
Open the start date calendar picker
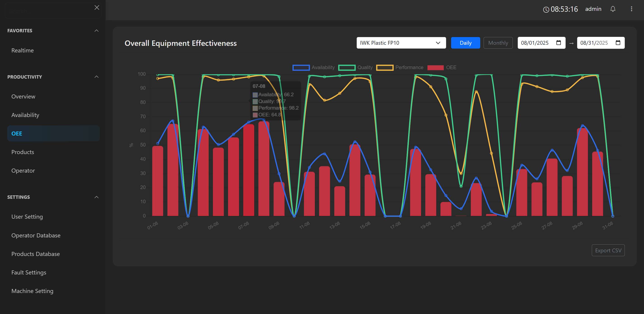pyautogui.click(x=559, y=42)
